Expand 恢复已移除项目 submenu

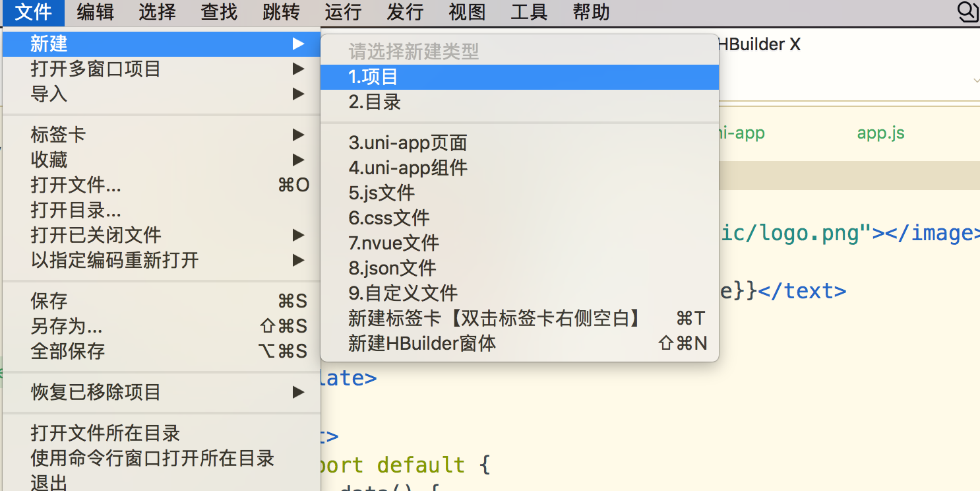click(x=162, y=393)
